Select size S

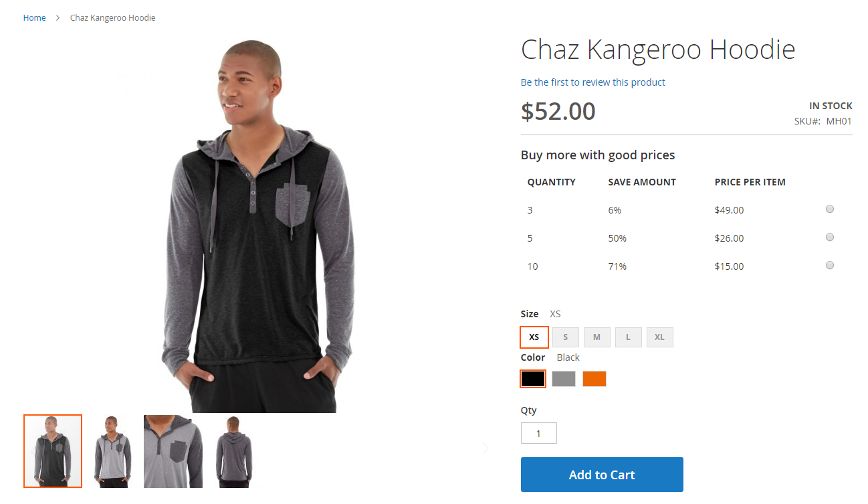pyautogui.click(x=566, y=337)
